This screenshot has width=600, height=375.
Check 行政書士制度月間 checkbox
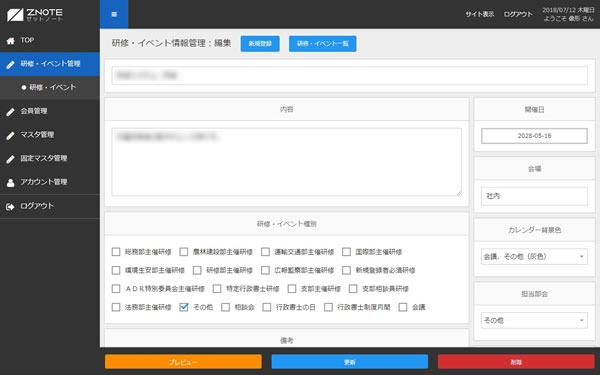[x=328, y=307]
